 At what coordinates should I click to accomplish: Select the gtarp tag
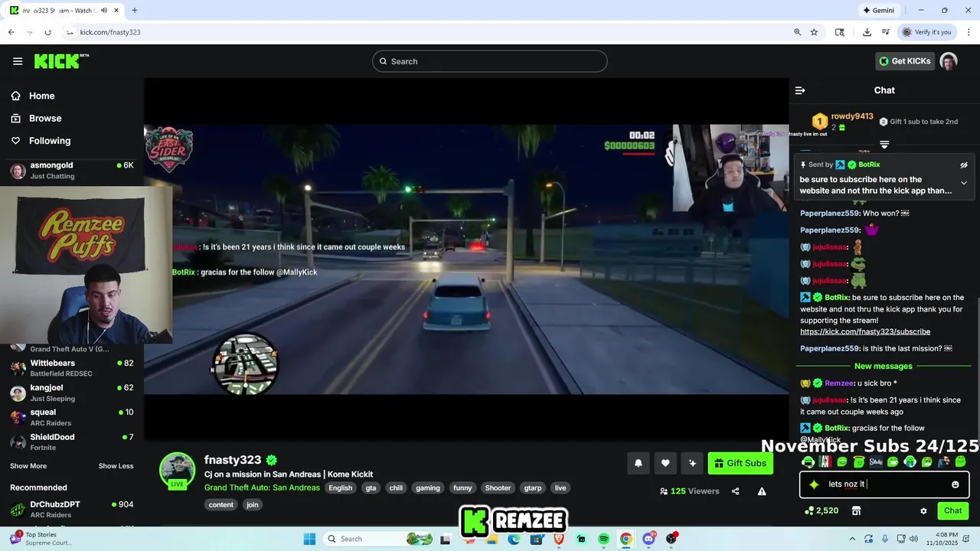(532, 487)
